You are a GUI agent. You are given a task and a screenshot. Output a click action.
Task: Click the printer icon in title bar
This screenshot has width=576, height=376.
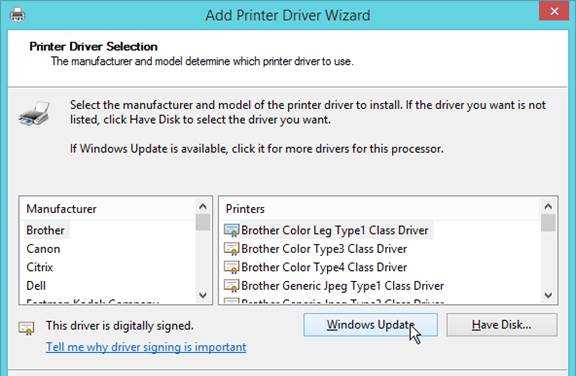click(x=17, y=15)
